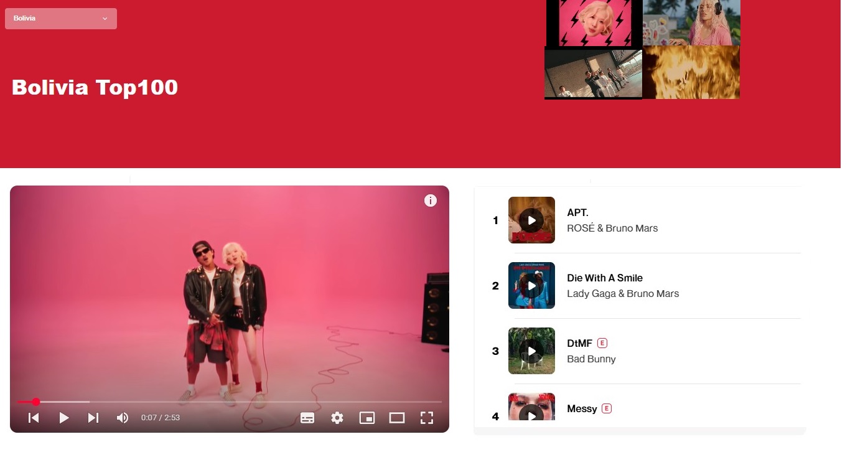Image resolution: width=868 pixels, height=457 pixels.
Task: Open the headphones girl collage image
Action: [691, 22]
